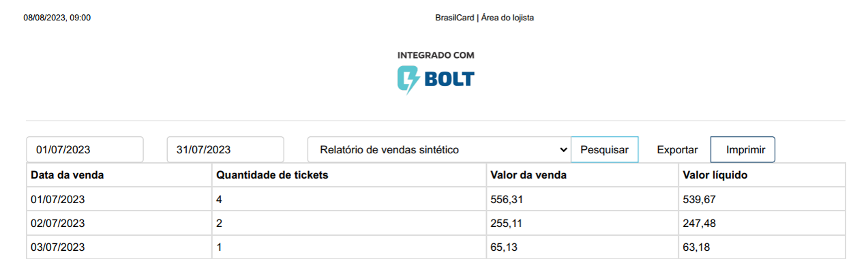Click the 247,48 net value cell

pos(762,224)
